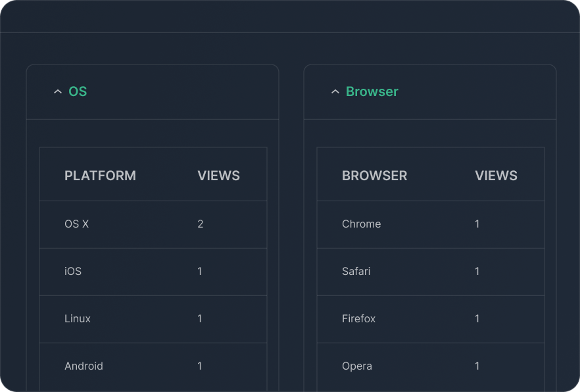Select views value for Chrome
Screen dimensions: 580x392
pyautogui.click(x=477, y=224)
